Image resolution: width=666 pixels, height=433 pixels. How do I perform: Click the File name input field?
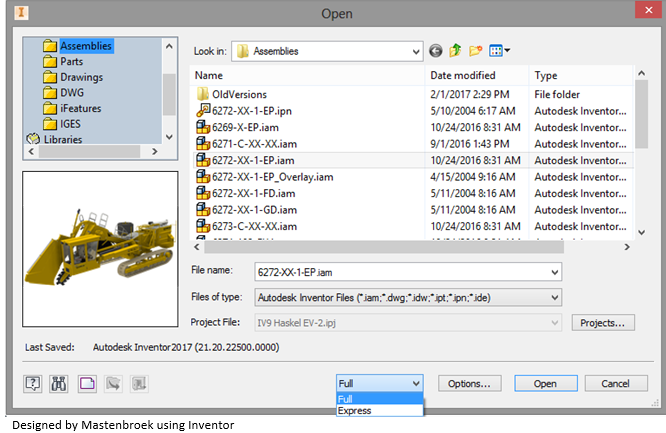408,272
